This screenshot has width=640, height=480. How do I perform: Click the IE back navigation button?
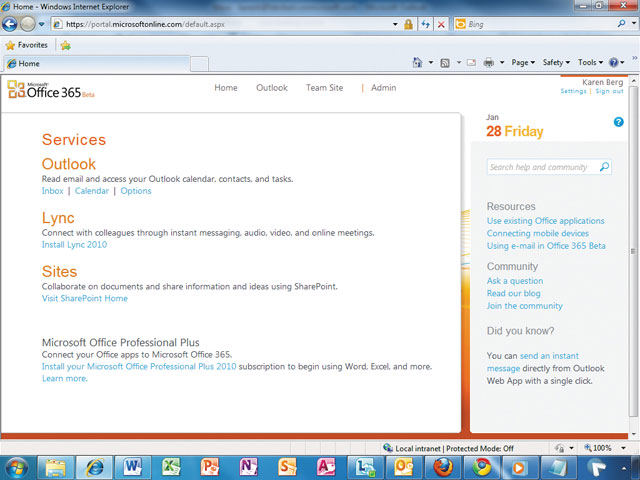pos(11,23)
